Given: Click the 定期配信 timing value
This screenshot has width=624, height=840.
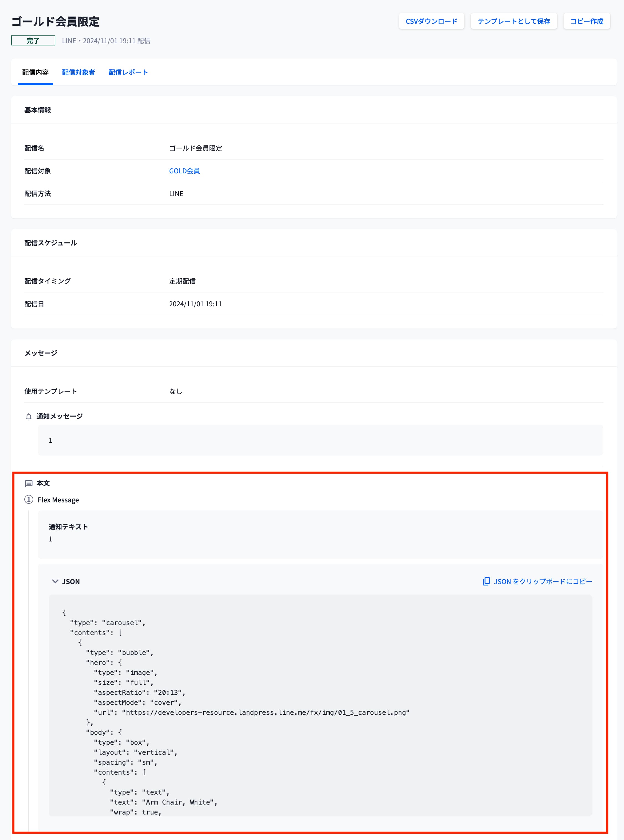Looking at the screenshot, I should point(182,281).
